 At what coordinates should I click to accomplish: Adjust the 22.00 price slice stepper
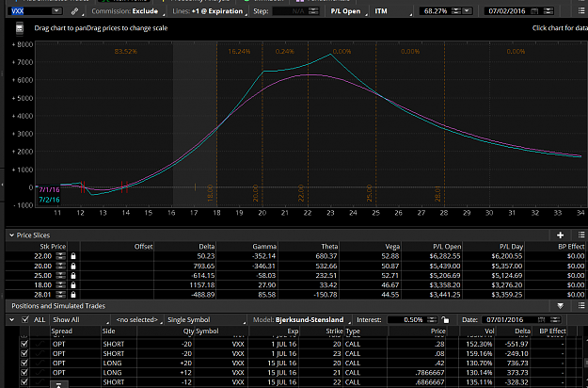[x=60, y=256]
